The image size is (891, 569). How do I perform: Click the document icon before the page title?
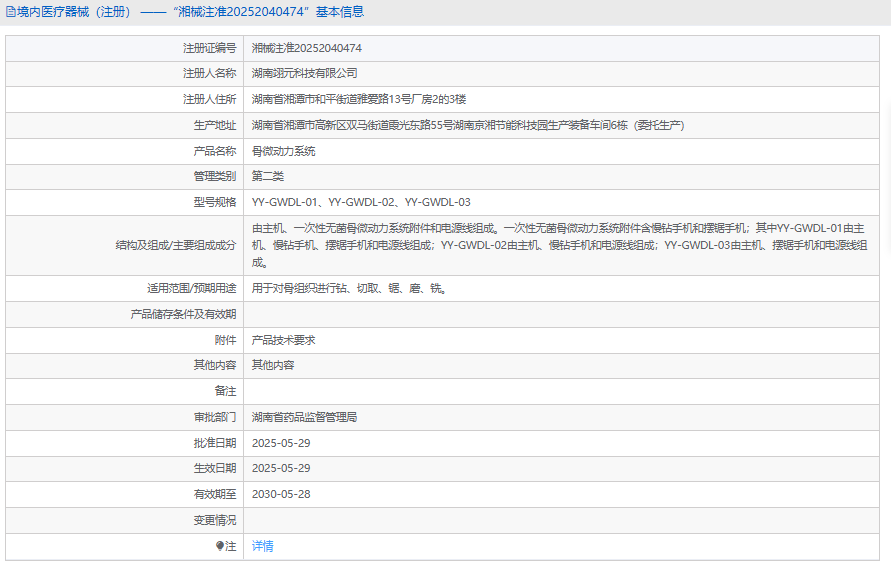tap(10, 12)
